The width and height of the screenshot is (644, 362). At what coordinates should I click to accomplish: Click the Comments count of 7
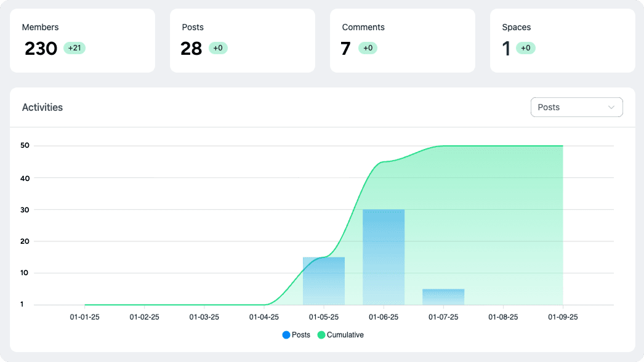(345, 49)
